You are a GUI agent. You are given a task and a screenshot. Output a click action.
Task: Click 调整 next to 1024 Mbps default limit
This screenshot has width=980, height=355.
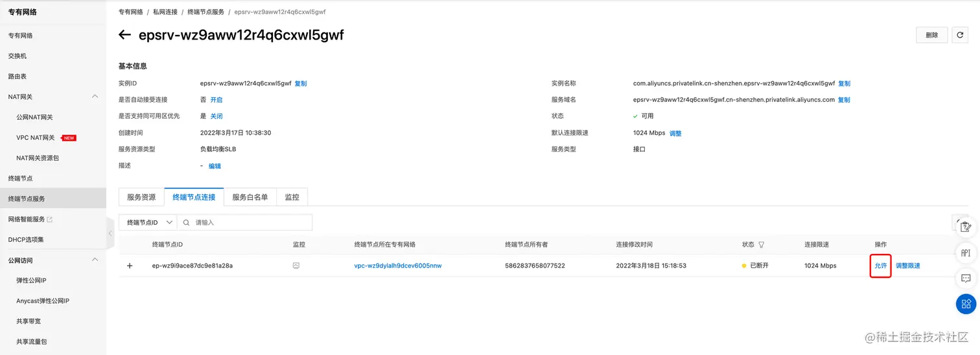click(x=675, y=133)
